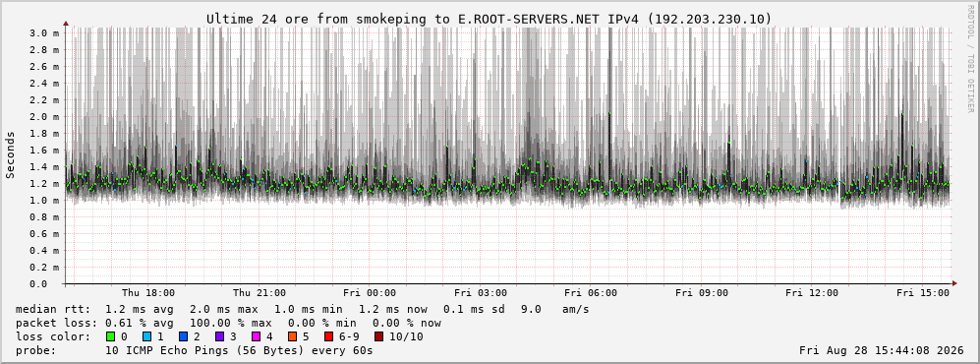Click the Thu 21:00 time axis label

tap(259, 293)
